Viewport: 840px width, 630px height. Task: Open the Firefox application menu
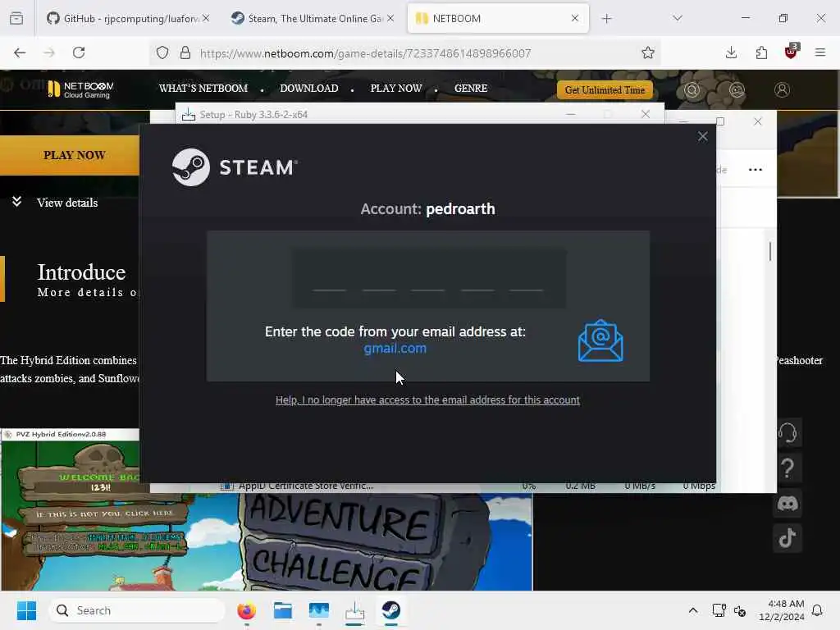pyautogui.click(x=819, y=52)
